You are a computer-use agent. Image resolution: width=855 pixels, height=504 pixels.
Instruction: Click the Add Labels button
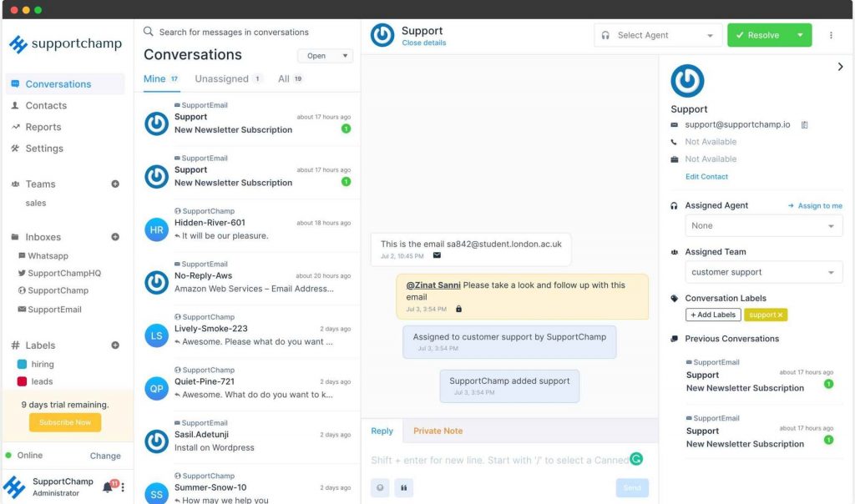(713, 315)
